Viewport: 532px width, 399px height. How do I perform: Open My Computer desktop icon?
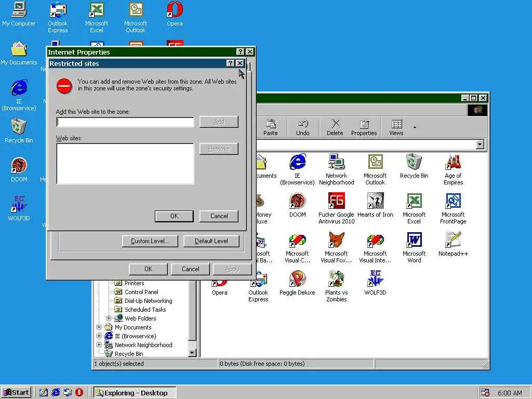pyautogui.click(x=19, y=14)
